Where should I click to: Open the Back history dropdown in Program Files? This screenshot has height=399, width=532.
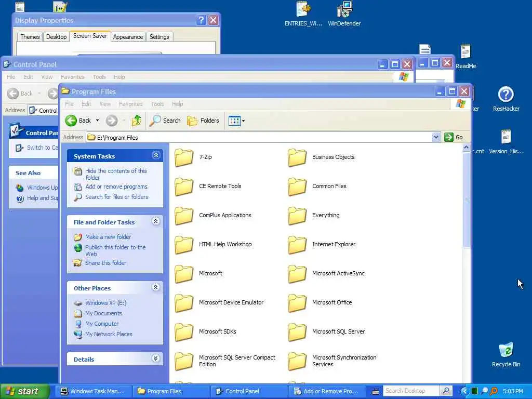pyautogui.click(x=97, y=121)
